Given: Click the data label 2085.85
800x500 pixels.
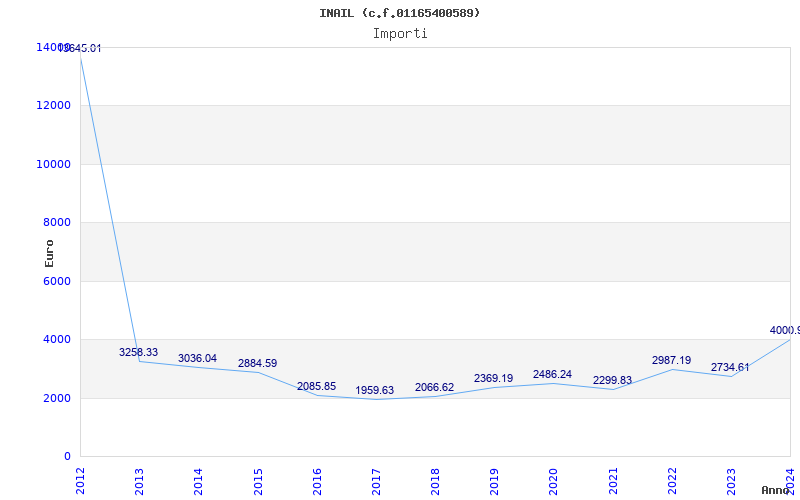Looking at the screenshot, I should [x=316, y=386].
